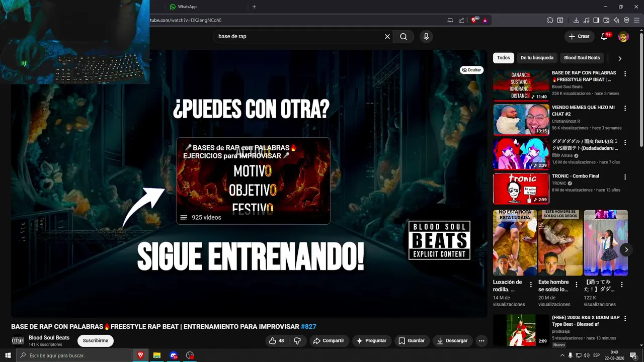Open the account avatar menu
The height and width of the screenshot is (362, 644).
click(623, 36)
